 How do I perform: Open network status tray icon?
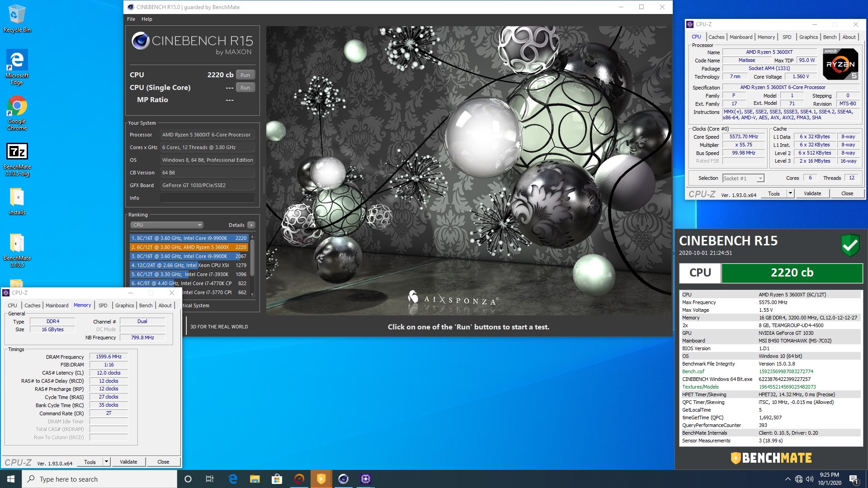point(799,479)
